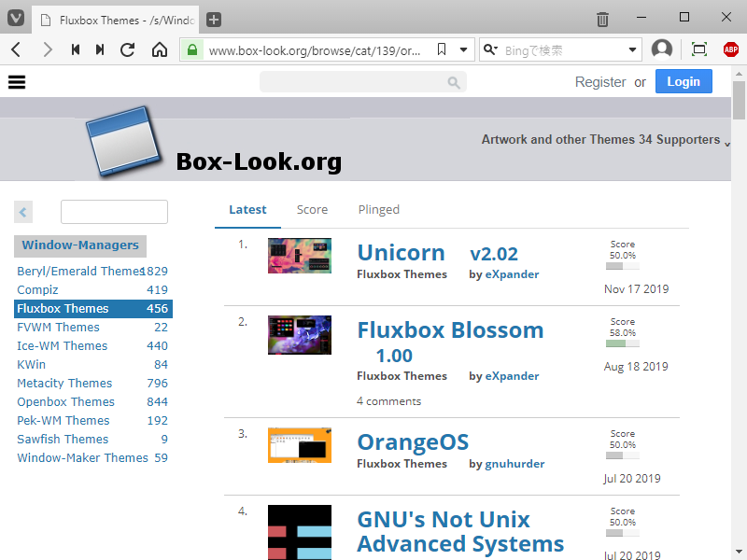
Task: Switch to the Latest tab
Action: click(x=247, y=209)
